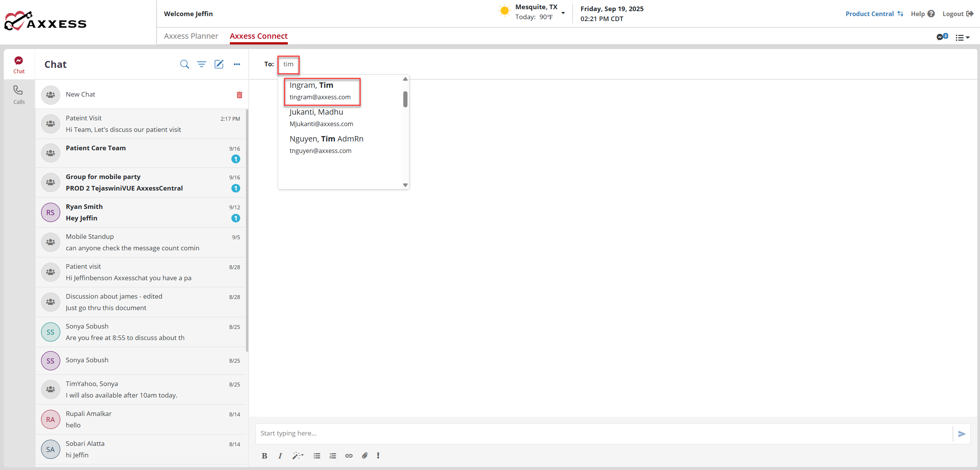Open the Calls sidebar section
Screen dimensions: 980x470
pos(19,95)
